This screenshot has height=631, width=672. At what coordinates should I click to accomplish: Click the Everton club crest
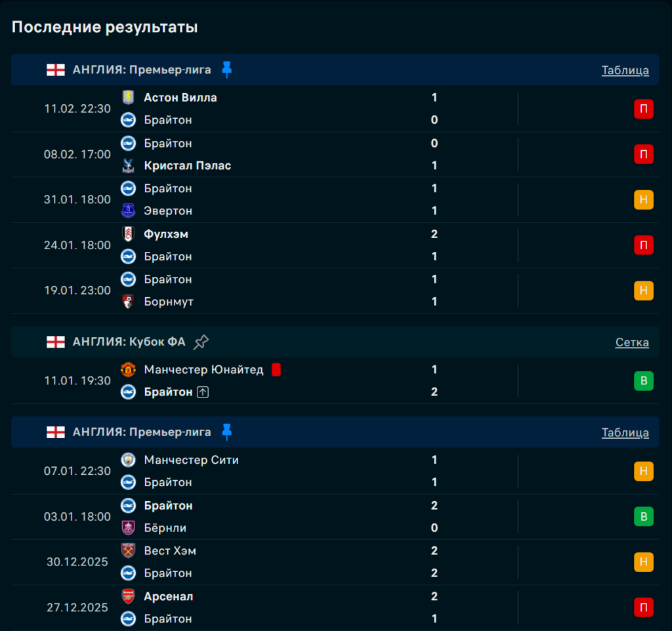128,211
